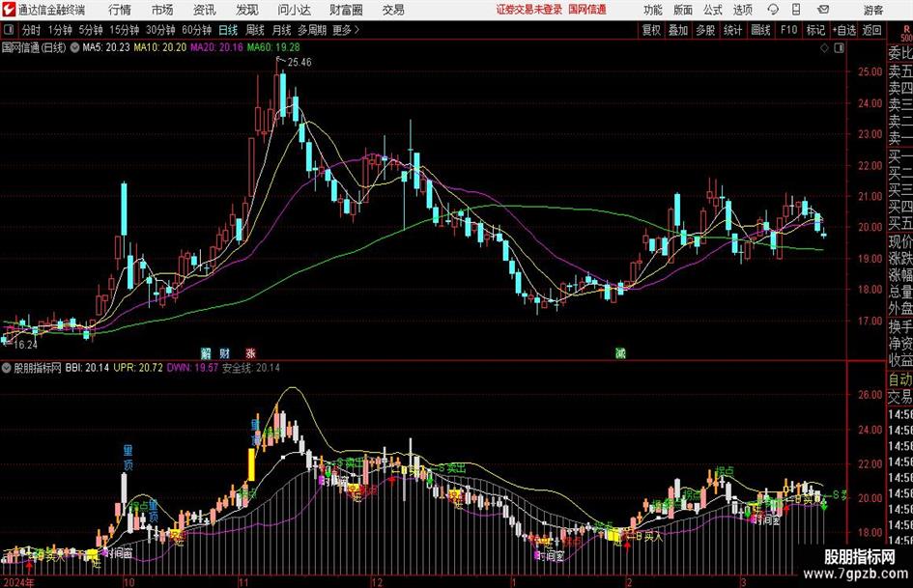Toggle the left sidebar panel icon
Viewport: 913px width, 588px height.
click(9, 30)
